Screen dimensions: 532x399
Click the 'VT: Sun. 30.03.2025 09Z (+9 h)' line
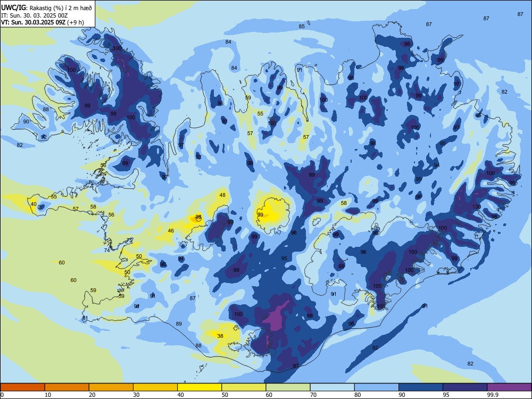[x=43, y=22]
